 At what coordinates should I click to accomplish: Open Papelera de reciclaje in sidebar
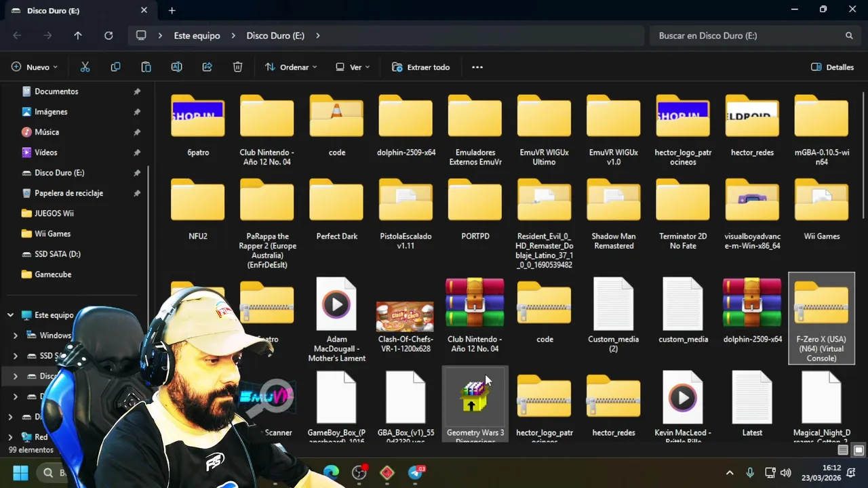point(68,193)
